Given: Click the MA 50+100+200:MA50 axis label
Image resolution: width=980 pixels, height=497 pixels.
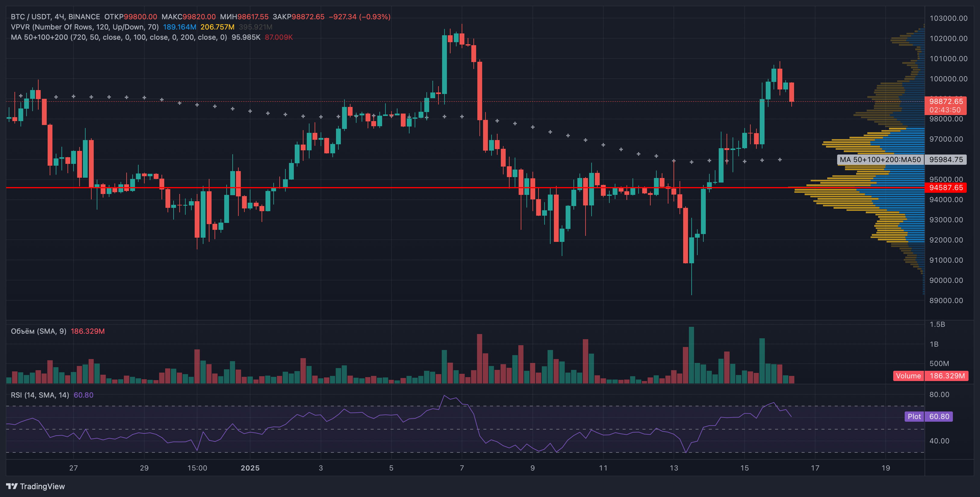Looking at the screenshot, I should (880, 160).
